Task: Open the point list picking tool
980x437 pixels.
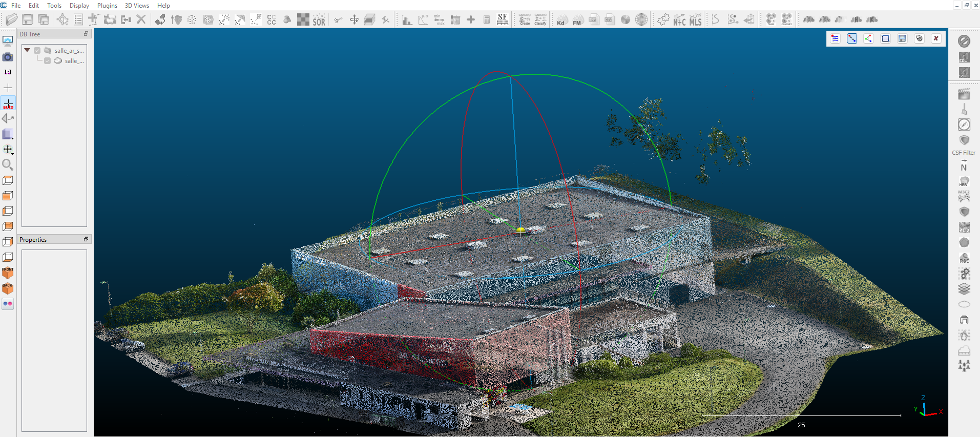Action: [78, 19]
